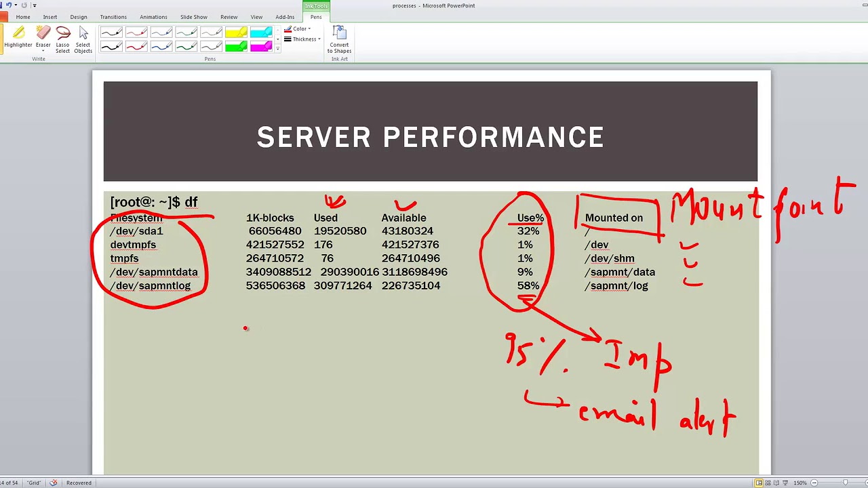Pick the thick gray pen
Screen dimensions: 868x488
tap(212, 46)
